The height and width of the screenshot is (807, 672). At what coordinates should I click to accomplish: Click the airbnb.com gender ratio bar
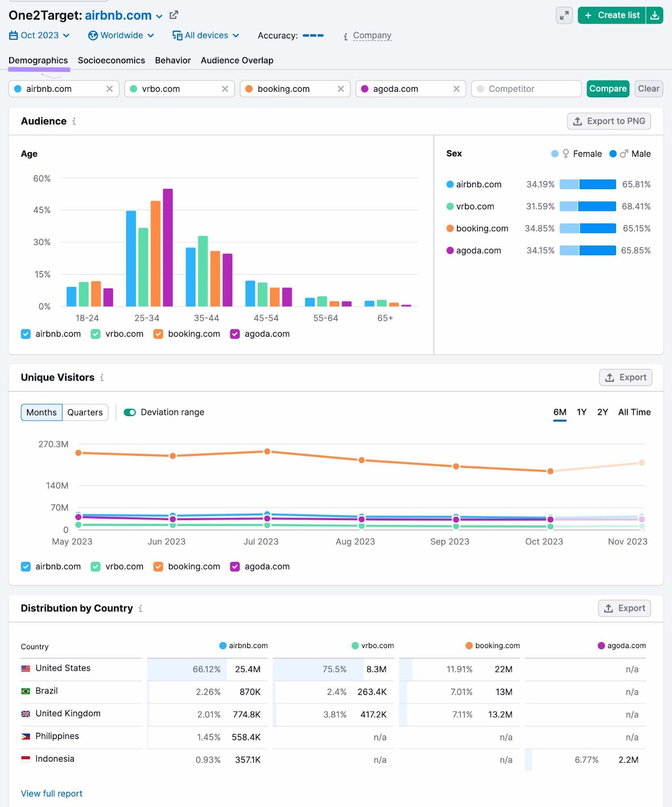[588, 185]
